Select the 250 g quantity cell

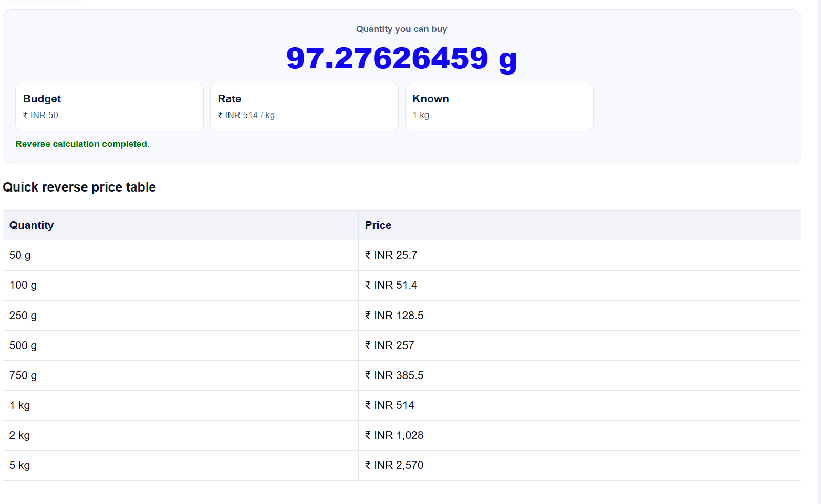pyautogui.click(x=181, y=316)
